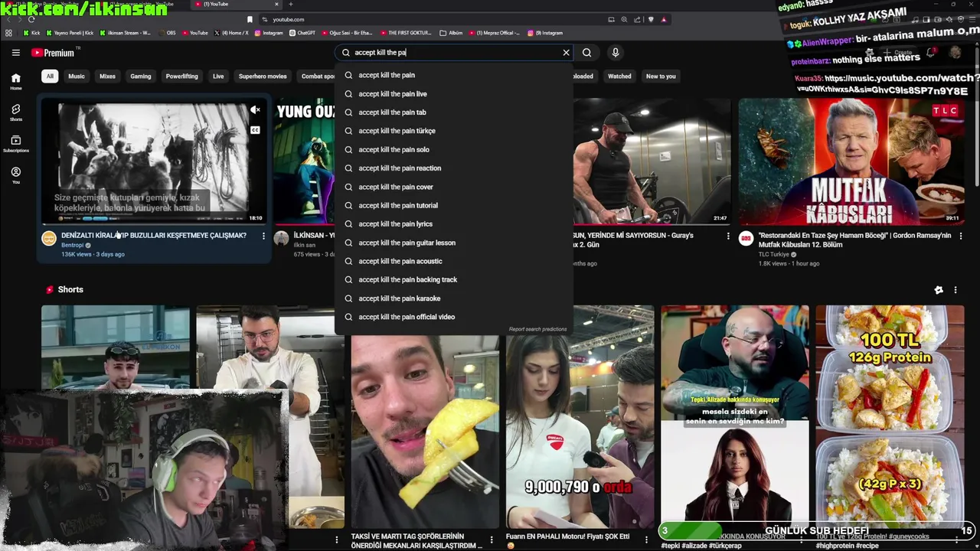Select the All filter chip

pyautogui.click(x=50, y=77)
